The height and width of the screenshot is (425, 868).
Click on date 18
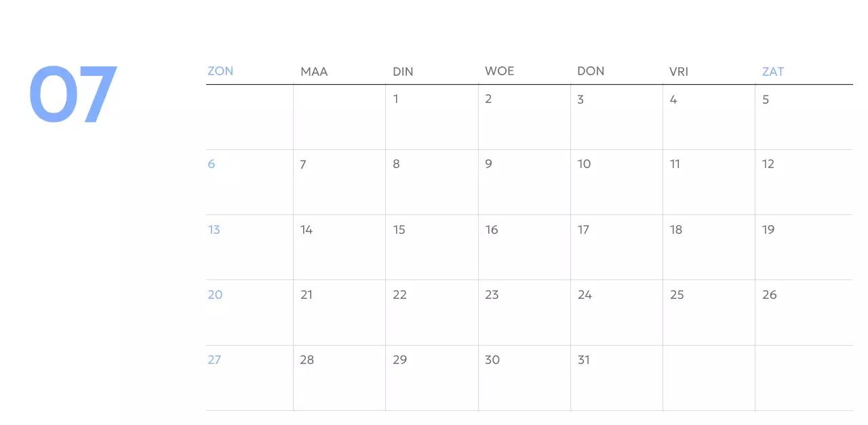click(x=676, y=230)
